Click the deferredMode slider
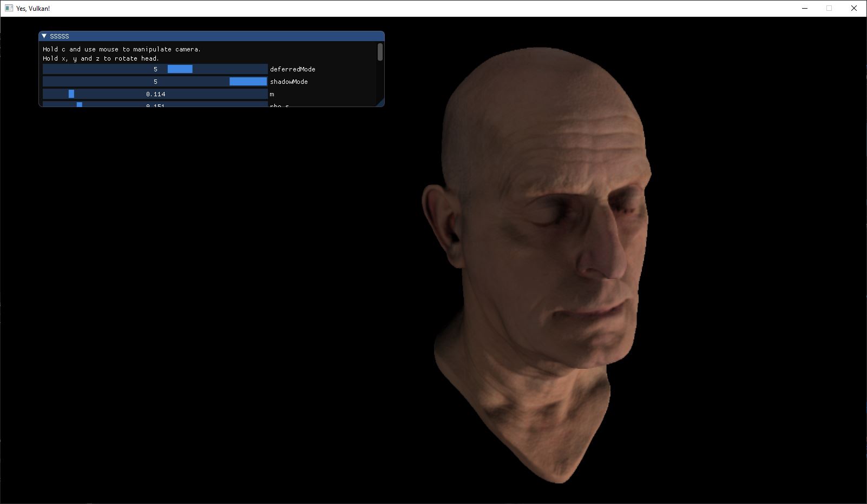 (x=155, y=69)
